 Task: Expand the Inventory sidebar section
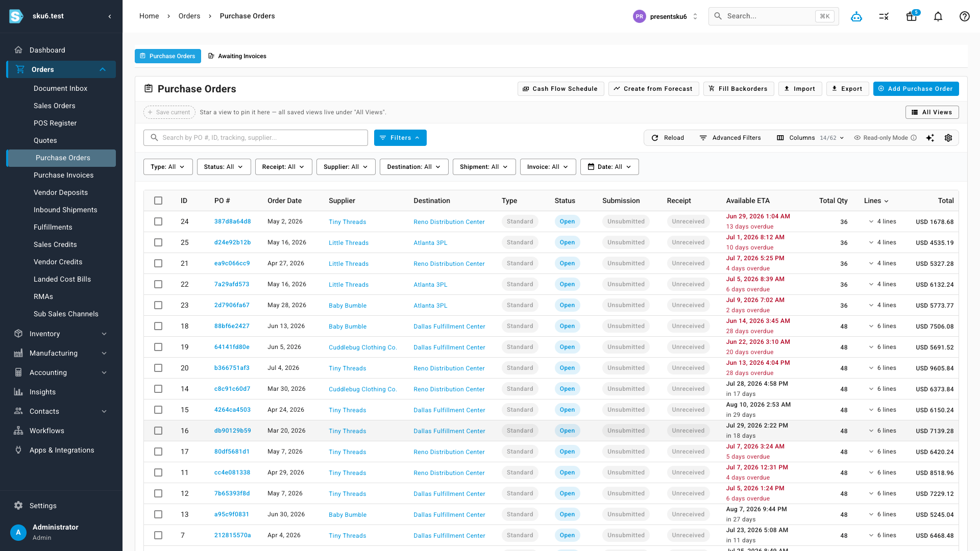coord(61,334)
